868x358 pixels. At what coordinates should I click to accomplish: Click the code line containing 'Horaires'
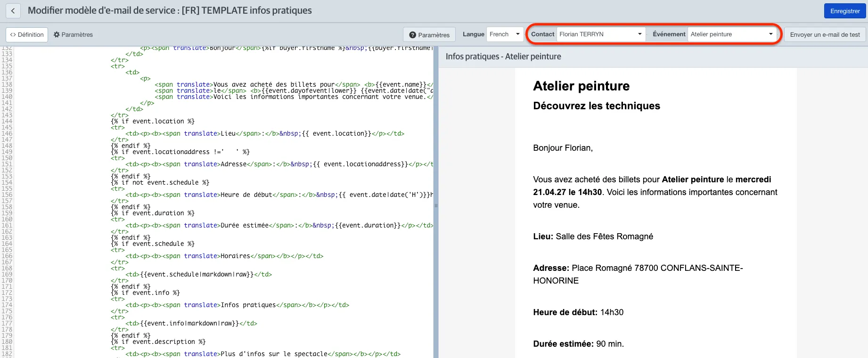click(x=224, y=256)
